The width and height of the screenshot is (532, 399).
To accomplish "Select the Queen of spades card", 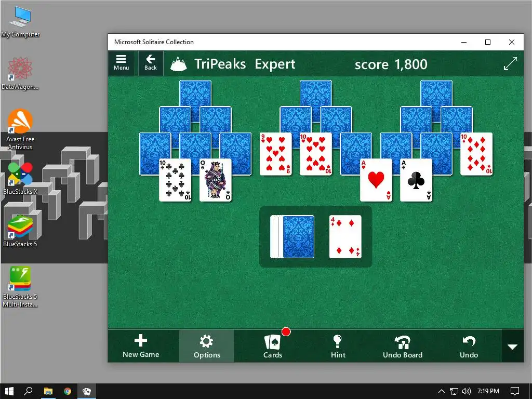I will pos(216,180).
